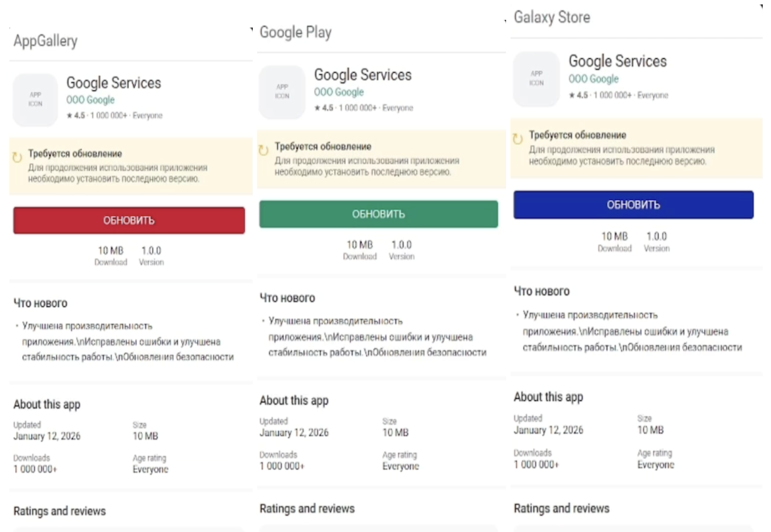The image size is (771, 532).
Task: Select the AppGallery header title
Action: [x=46, y=41]
